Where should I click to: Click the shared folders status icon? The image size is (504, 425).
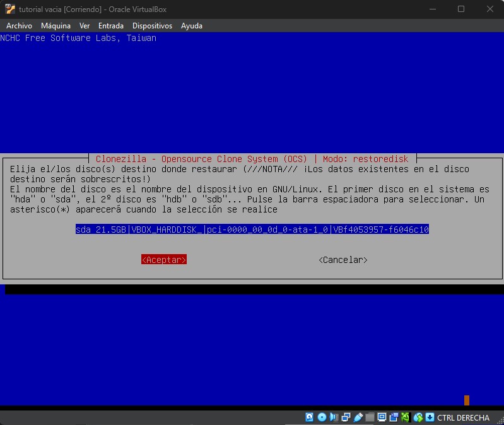click(x=370, y=417)
